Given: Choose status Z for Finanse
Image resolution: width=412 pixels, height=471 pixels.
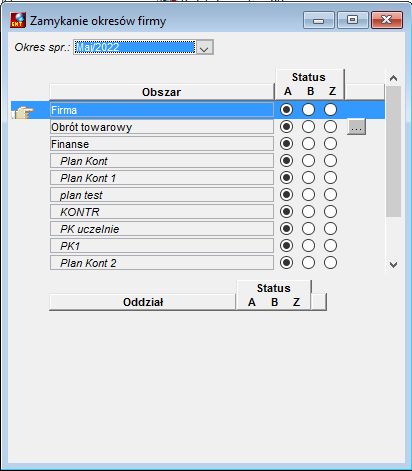Looking at the screenshot, I should click(330, 144).
